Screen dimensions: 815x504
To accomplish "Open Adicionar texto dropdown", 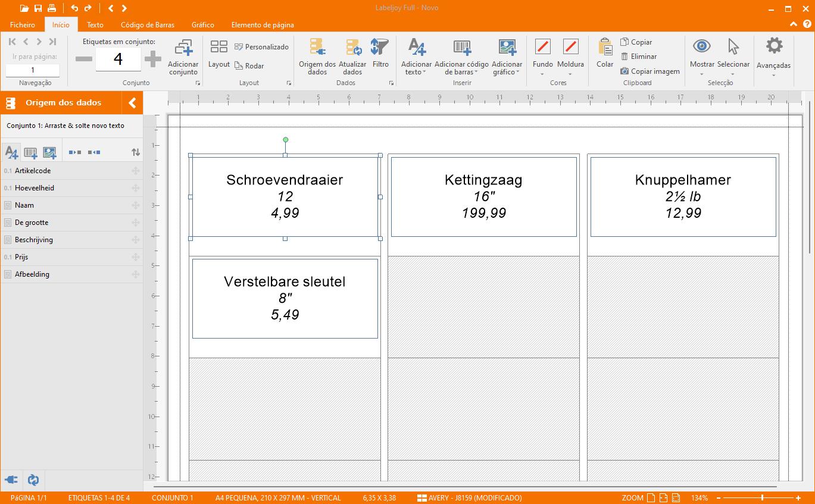I will point(416,57).
